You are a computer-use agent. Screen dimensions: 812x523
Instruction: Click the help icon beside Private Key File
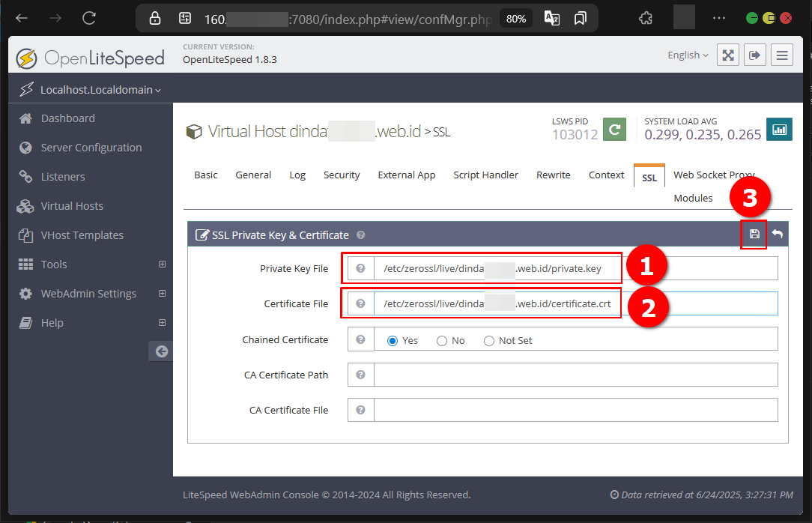pos(360,268)
